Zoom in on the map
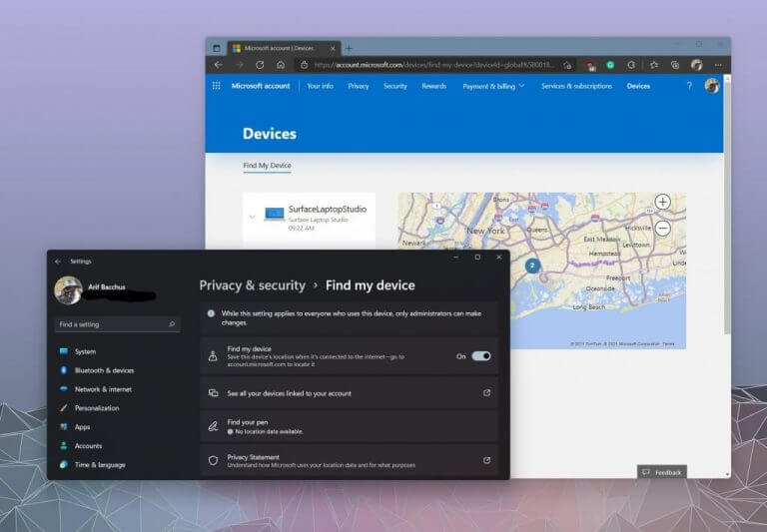Screen dimensions: 767x532 662,202
